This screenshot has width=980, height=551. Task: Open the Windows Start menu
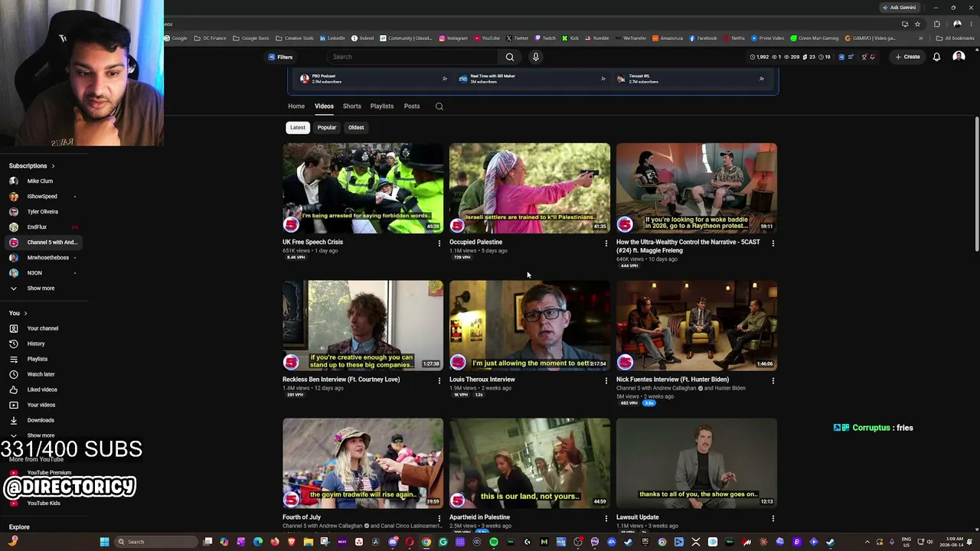click(104, 542)
